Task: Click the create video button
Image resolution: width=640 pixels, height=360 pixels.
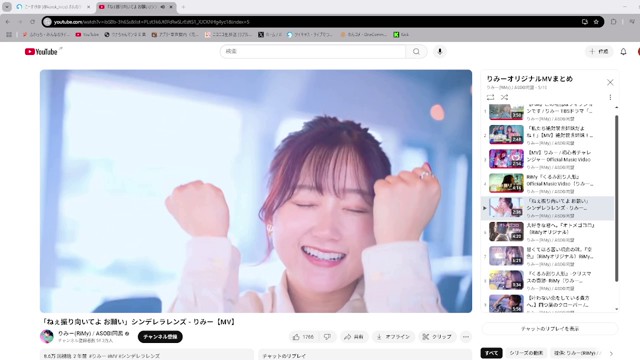Action: [x=599, y=51]
